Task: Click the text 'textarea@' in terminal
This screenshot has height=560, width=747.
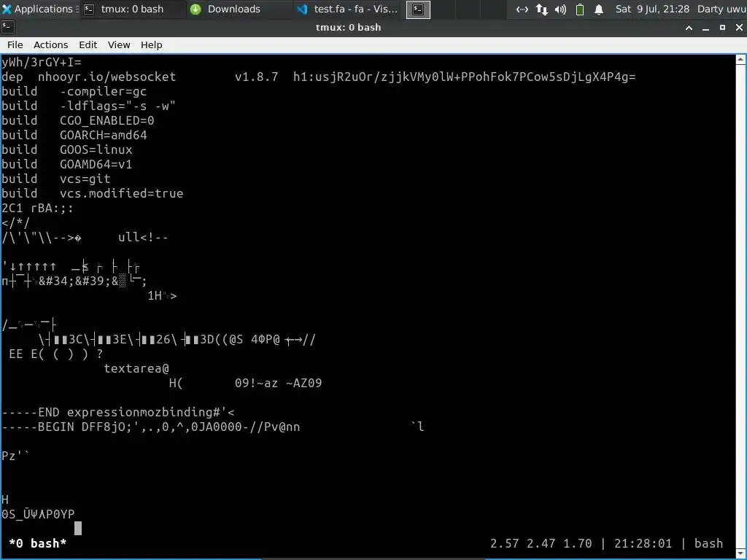Action: (x=136, y=368)
